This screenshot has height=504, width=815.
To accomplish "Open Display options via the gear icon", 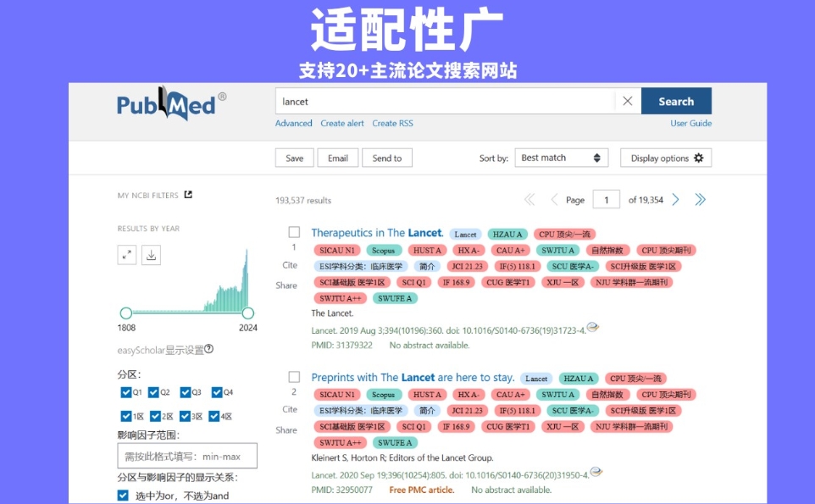I will pyautogui.click(x=697, y=158).
